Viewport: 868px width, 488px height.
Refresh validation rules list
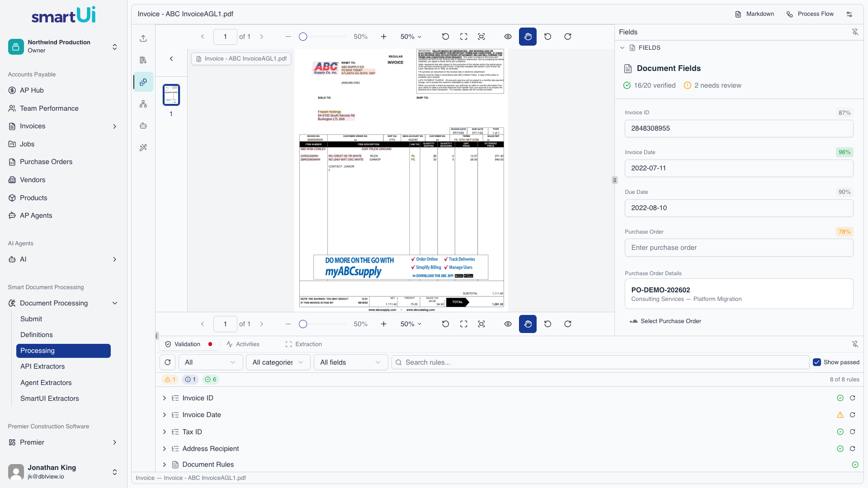click(168, 362)
